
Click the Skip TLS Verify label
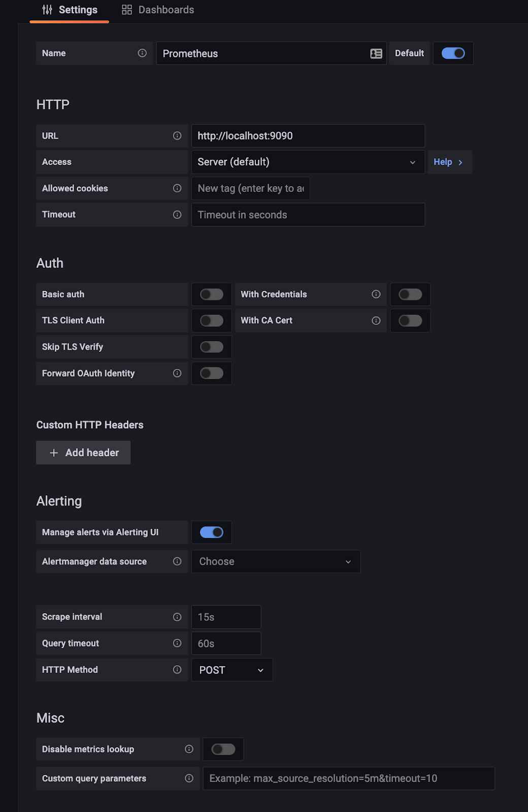[x=73, y=347]
